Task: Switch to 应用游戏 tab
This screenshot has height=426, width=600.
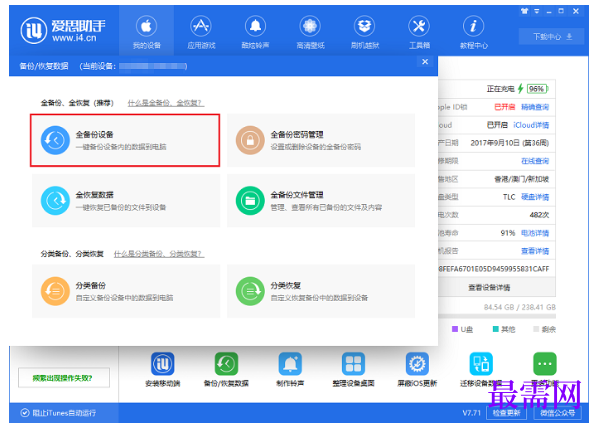Action: (x=201, y=33)
